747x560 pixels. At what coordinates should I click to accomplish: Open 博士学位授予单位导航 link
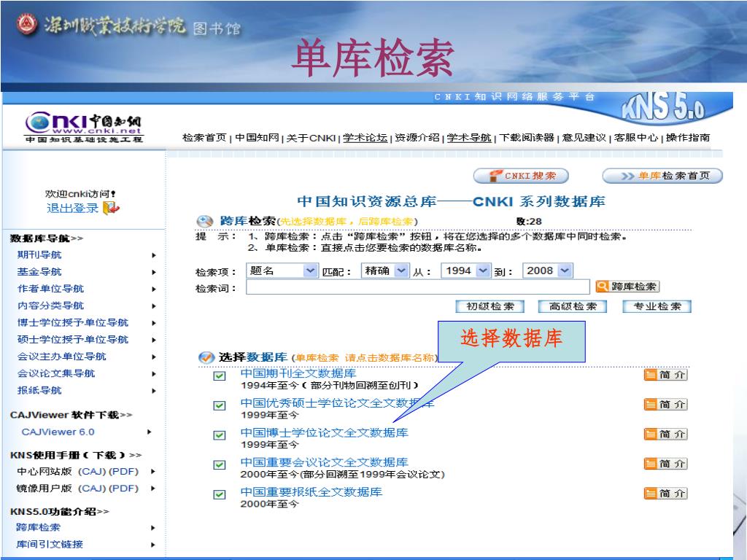point(73,323)
